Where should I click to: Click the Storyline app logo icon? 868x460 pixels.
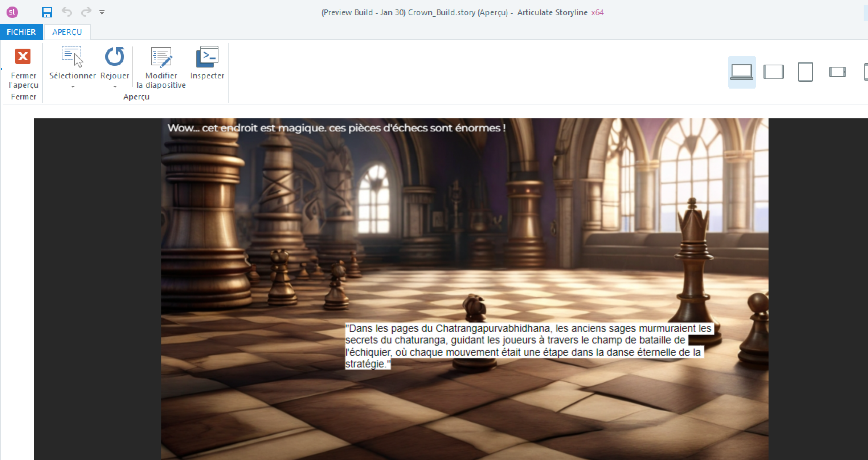coord(12,12)
